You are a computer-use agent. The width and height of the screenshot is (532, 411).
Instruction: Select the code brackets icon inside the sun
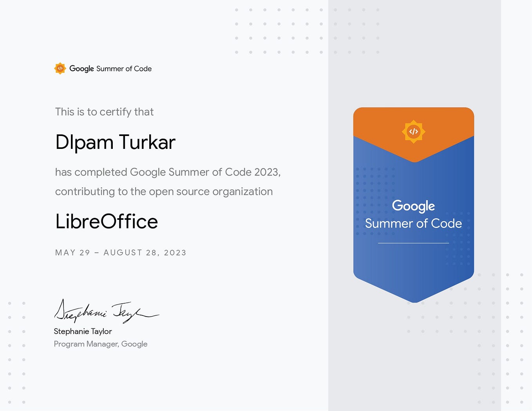[x=60, y=69]
